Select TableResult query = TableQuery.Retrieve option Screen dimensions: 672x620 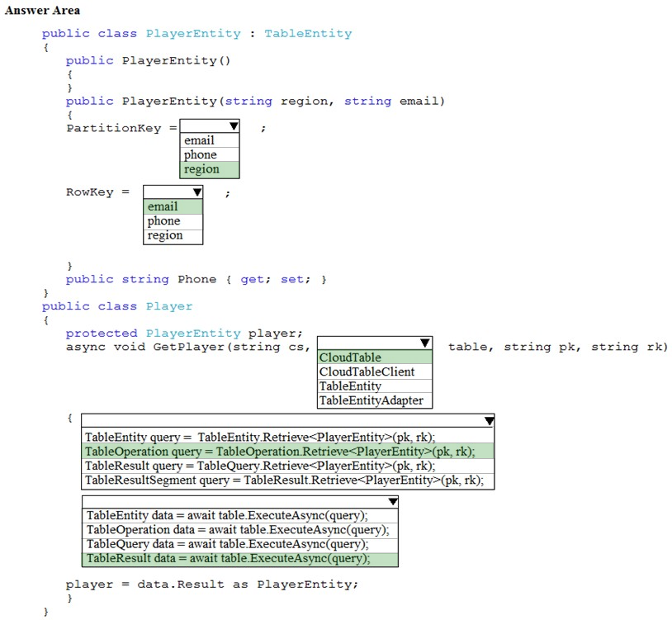[288, 466]
